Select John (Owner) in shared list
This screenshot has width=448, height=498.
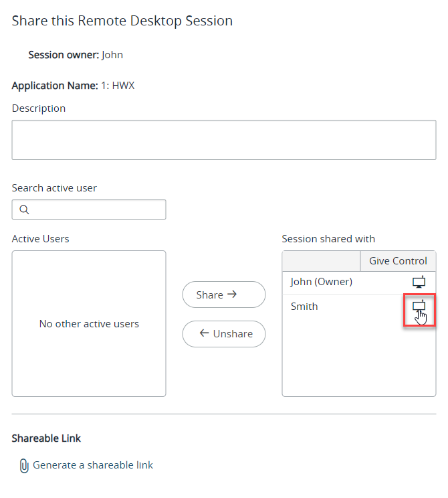click(321, 282)
